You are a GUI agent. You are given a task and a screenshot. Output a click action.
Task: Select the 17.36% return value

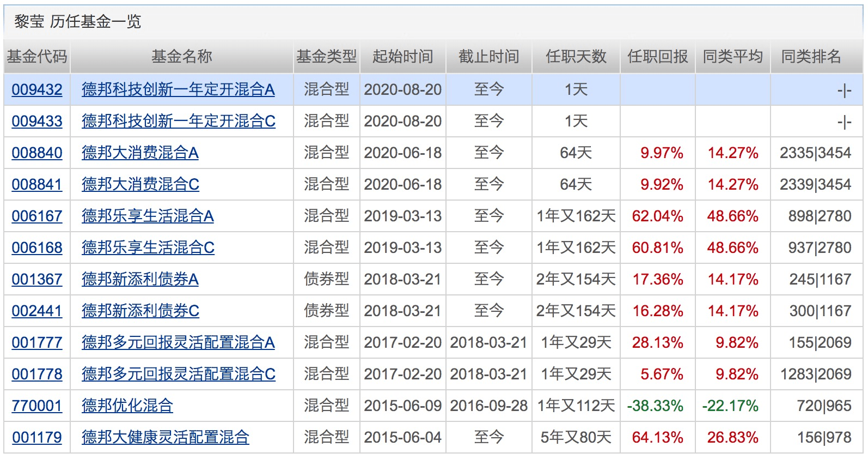pos(658,279)
